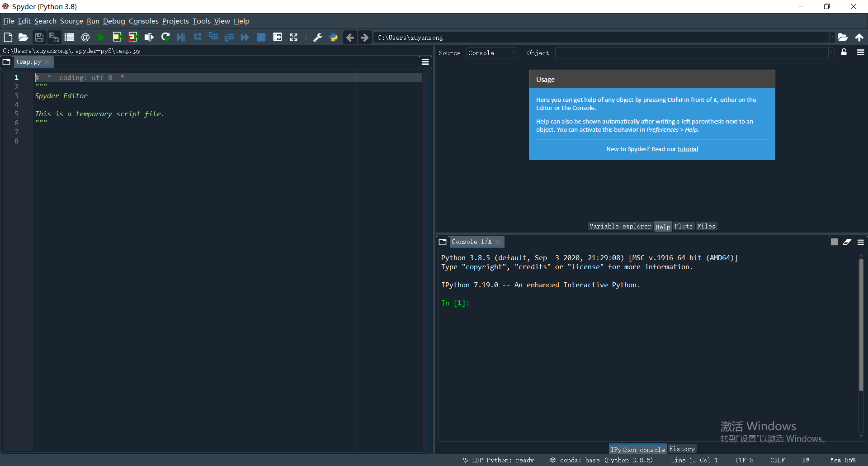Click debug step into function icon
This screenshot has width=868, height=466.
(213, 37)
